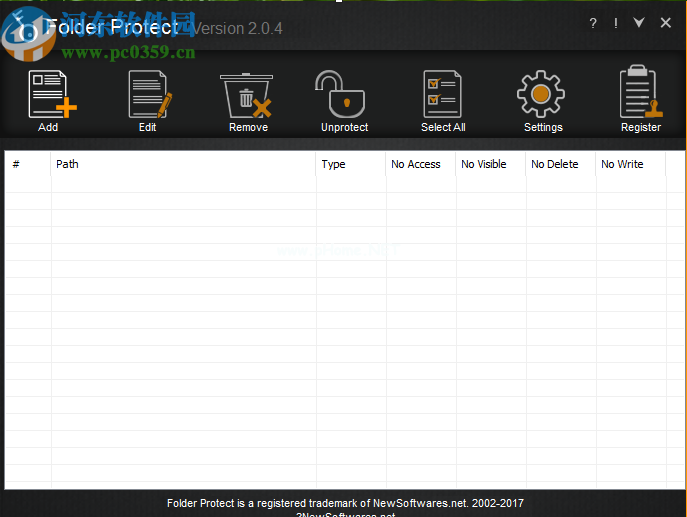Open the NewSoftwares.net footer link

pos(346,514)
